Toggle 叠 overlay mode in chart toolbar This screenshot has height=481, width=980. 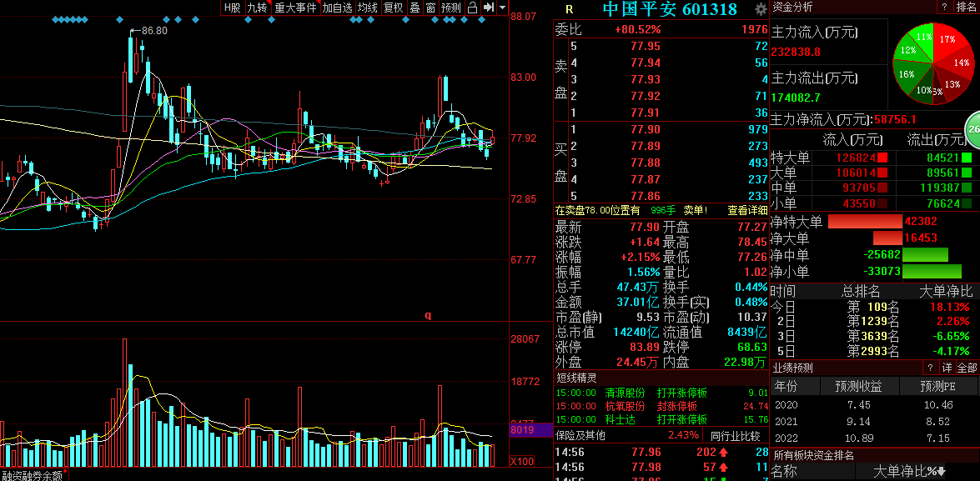pyautogui.click(x=415, y=8)
